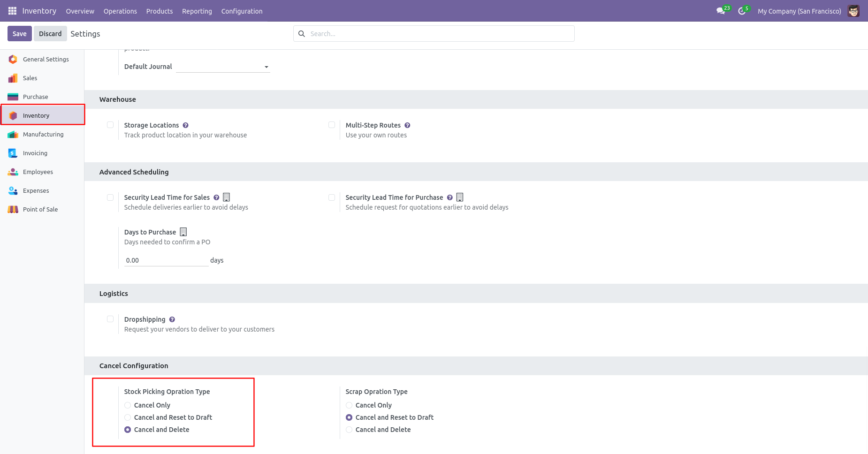Open Invoicing settings in the sidebar
The image size is (868, 454).
[42, 153]
